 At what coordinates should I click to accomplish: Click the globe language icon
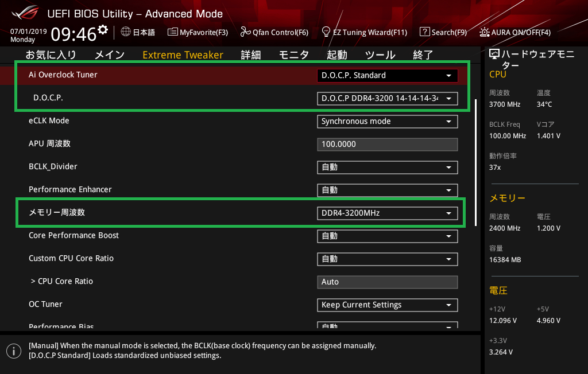(x=126, y=32)
